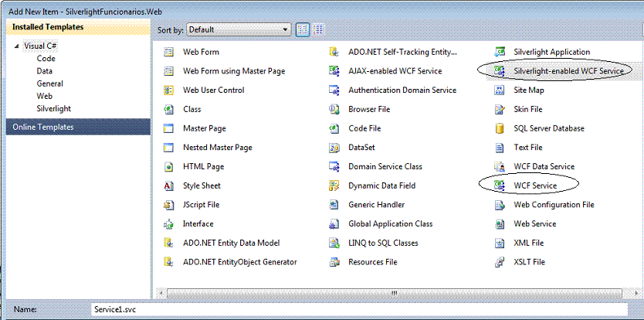Screen dimensions: 644x320
Task: Choose ADO.NET Self-Tracking Entity icon
Action: click(334, 53)
